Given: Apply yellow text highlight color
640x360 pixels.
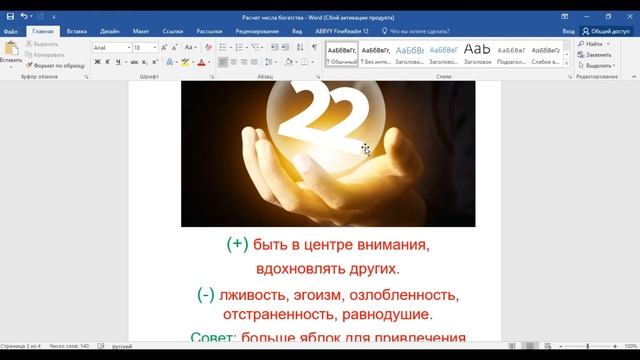Looking at the screenshot, I should pos(185,62).
